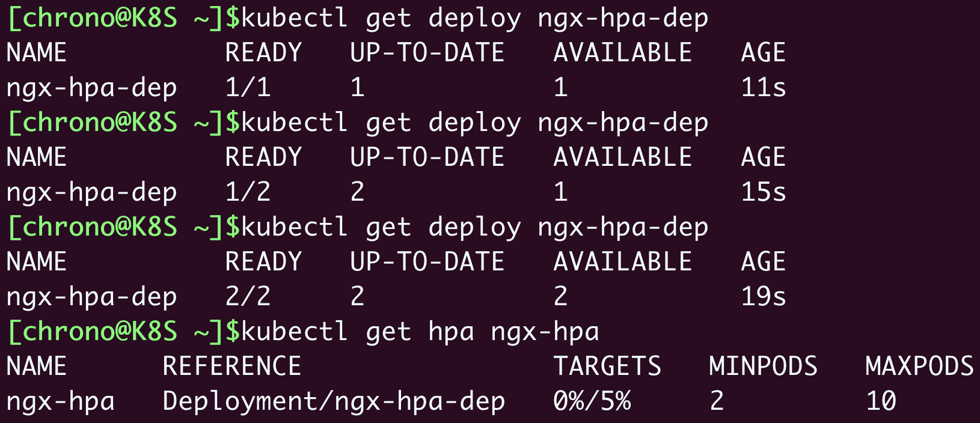The height and width of the screenshot is (423, 980).
Task: Click the MAXPODS column header
Action: pyautogui.click(x=919, y=367)
